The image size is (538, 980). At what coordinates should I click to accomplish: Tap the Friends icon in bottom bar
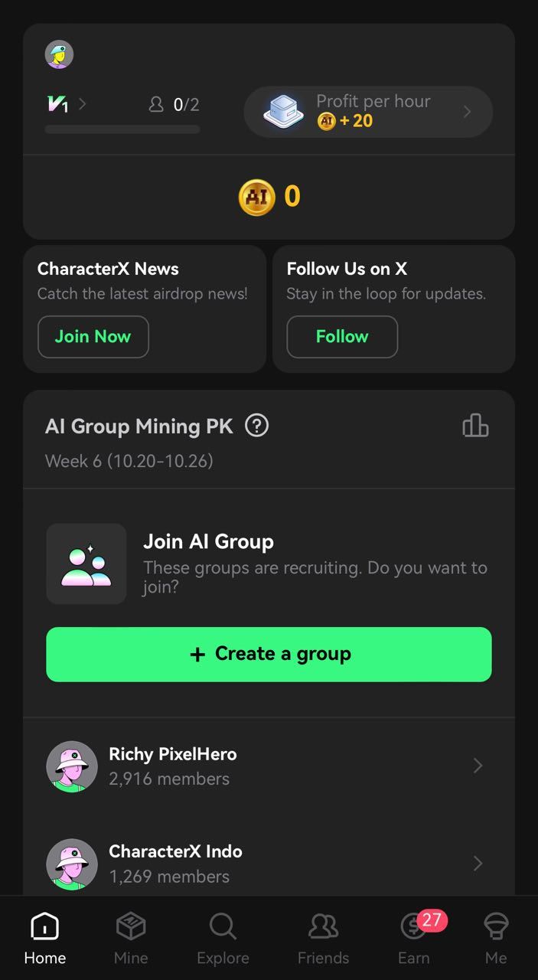click(x=323, y=927)
